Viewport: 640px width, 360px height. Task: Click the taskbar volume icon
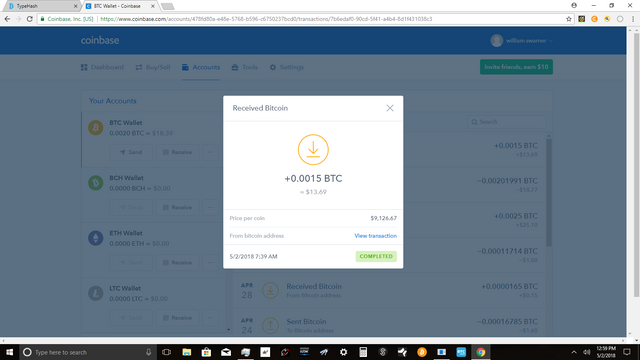click(587, 352)
